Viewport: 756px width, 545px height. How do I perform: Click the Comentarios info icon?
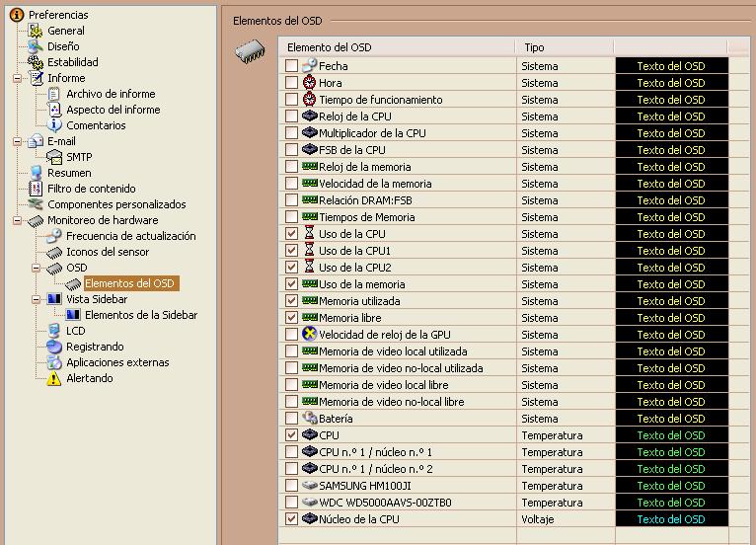coord(54,125)
